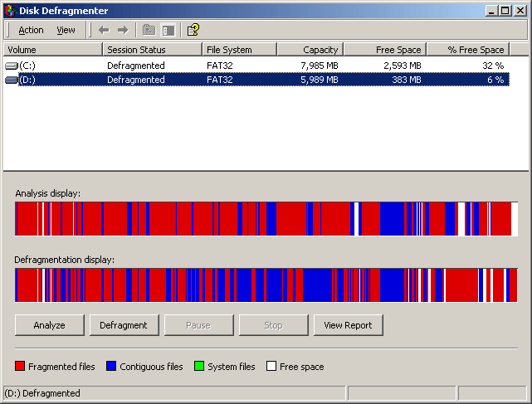Click the 'Free space' legend label
The image size is (532, 404).
(x=301, y=367)
